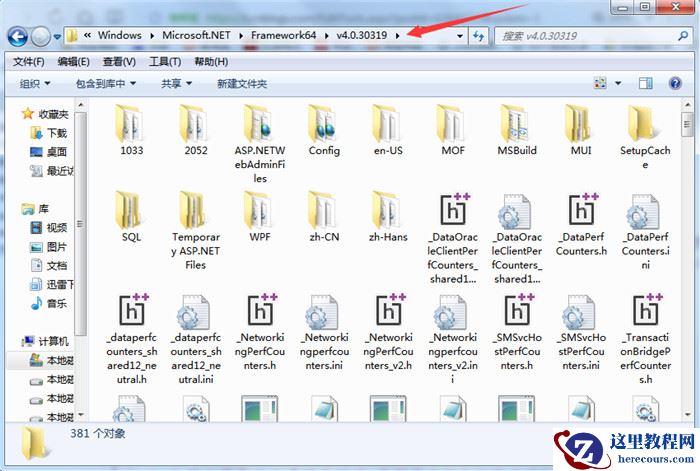Screen dimensions: 700x471
Task: Select the _Networkingperfcounters.ini file
Action: (x=324, y=333)
